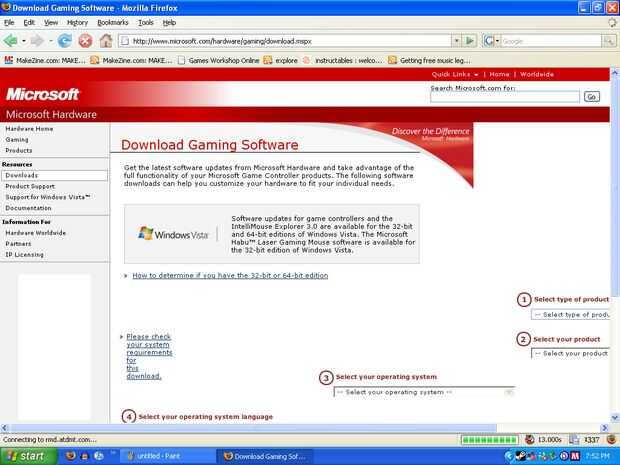Click the search magnifier button
The image size is (620, 465).
coord(609,40)
